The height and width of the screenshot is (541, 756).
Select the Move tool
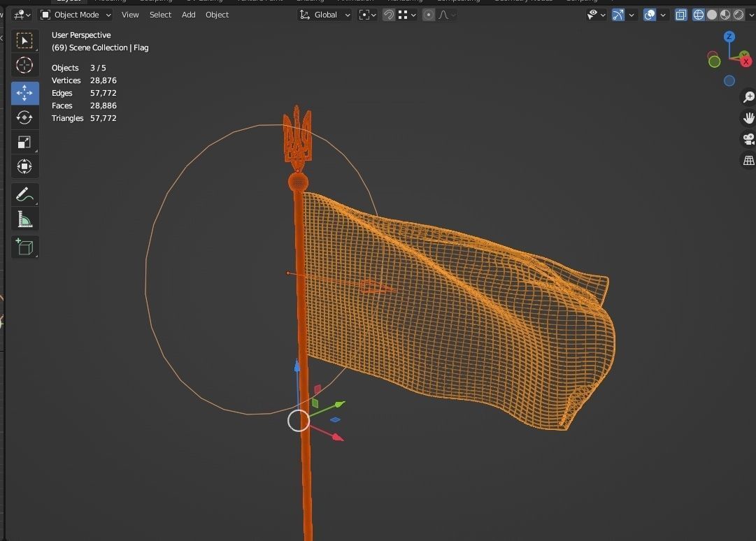coord(24,93)
